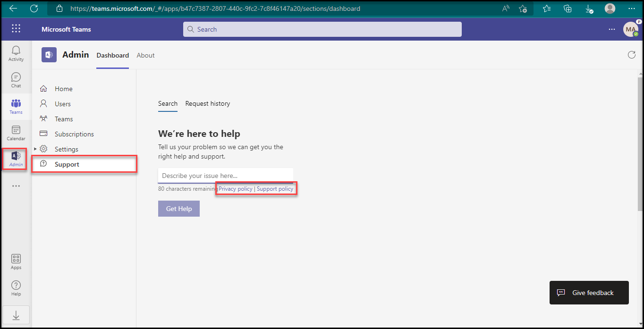Screen dimensions: 644x329
Task: Click the refresh icon in Admin header
Action: (631, 55)
